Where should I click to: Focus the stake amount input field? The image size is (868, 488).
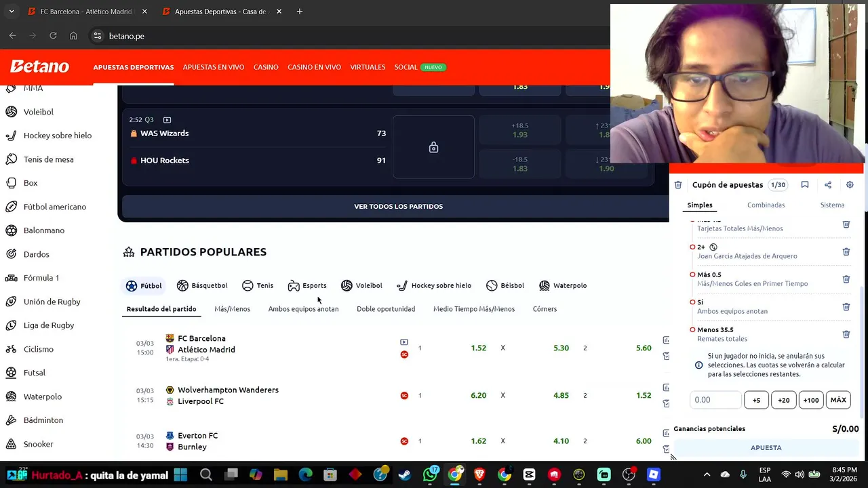(x=715, y=400)
